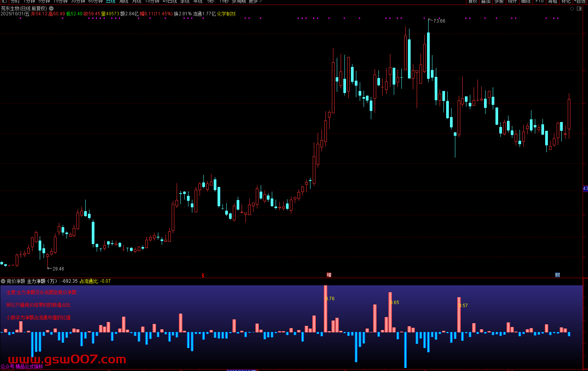Switch to 周线 weekly chart tab
Screen dimensions: 588x371
[x=123, y=2]
